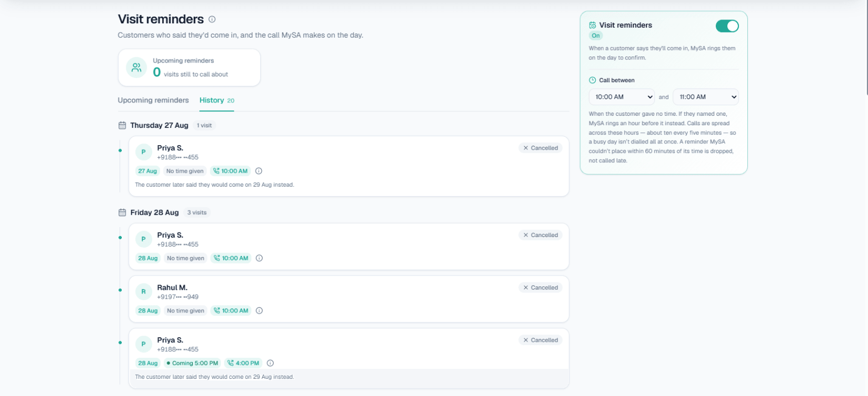
Task: Click the Cancelled badge on Thursday's Priya card
Action: point(540,148)
